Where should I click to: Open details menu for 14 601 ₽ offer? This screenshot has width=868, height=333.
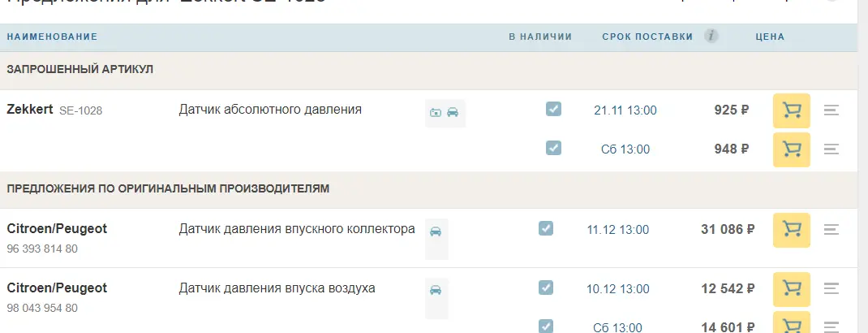[x=831, y=327]
